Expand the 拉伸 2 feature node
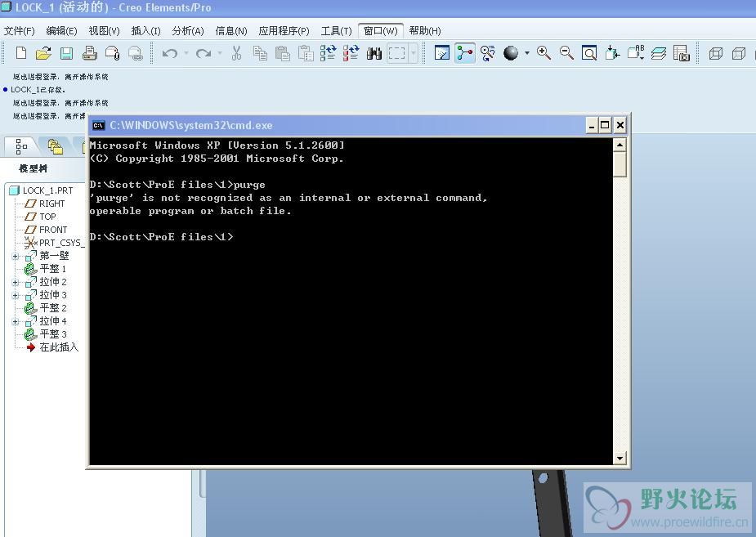This screenshot has width=756, height=537. point(16,282)
